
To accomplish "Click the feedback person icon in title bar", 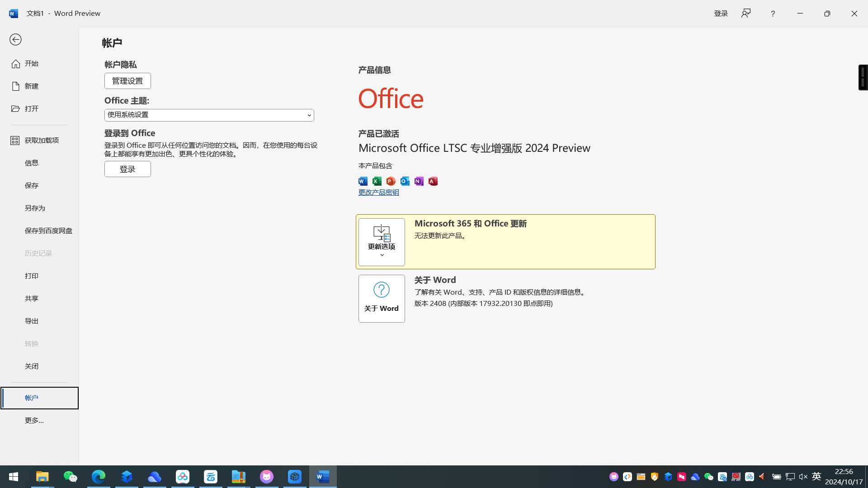I will coord(746,14).
